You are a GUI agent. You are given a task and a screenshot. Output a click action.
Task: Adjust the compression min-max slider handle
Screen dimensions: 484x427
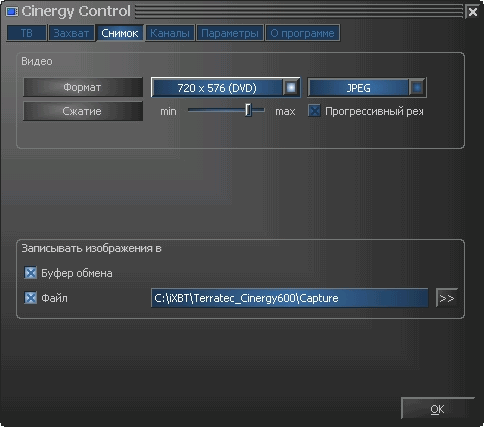click(248, 110)
